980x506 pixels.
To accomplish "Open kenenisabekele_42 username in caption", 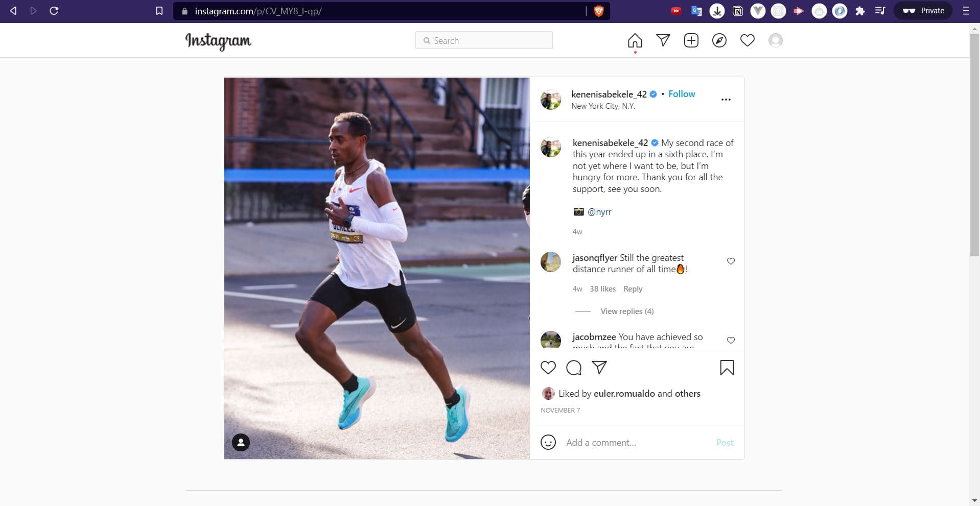I will click(x=610, y=143).
